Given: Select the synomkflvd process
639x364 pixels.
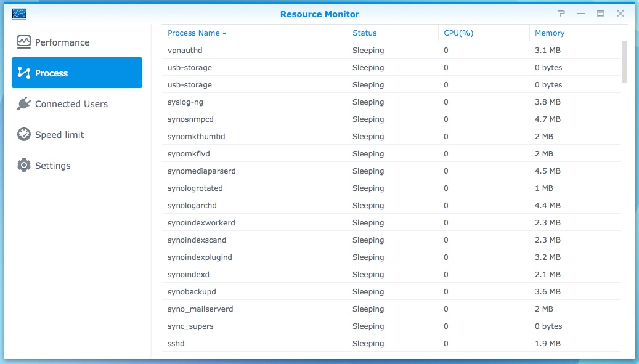Looking at the screenshot, I should point(391,153).
